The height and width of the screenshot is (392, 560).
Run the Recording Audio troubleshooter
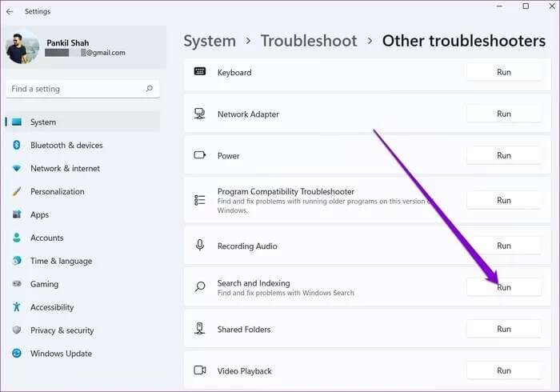503,246
